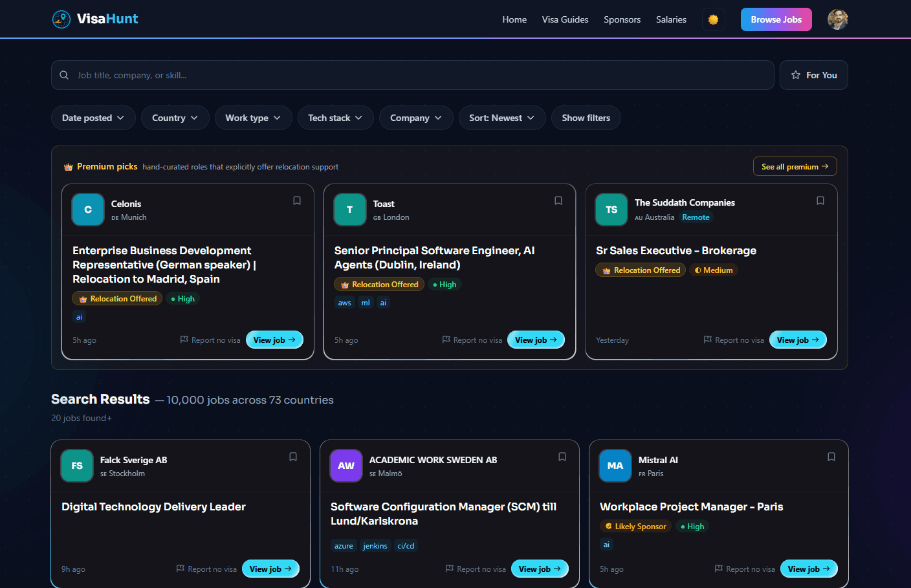Viewport: 911px width, 588px height.
Task: Click the star icon in For You
Action: point(796,75)
